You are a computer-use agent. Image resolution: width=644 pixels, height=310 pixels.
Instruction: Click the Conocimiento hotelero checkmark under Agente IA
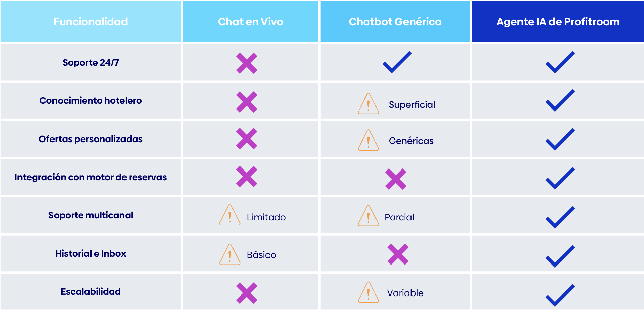[560, 100]
